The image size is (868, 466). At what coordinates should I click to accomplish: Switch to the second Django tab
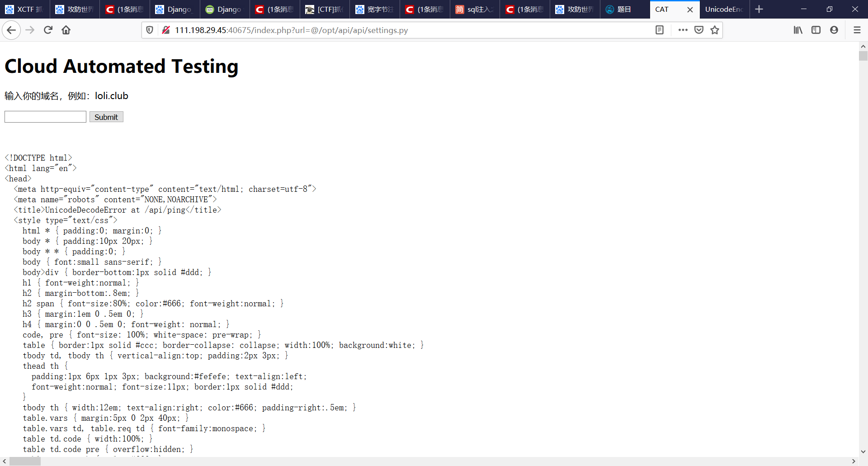coord(225,9)
